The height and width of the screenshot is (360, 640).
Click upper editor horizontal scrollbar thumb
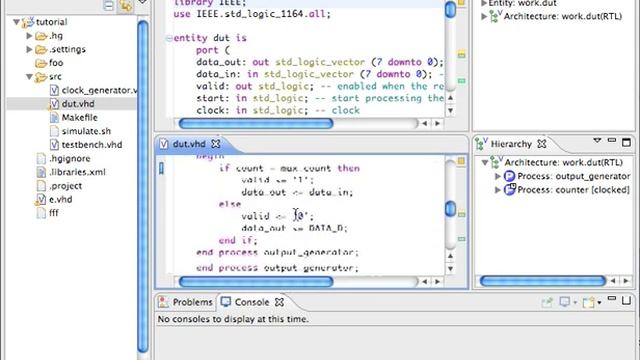(256, 123)
